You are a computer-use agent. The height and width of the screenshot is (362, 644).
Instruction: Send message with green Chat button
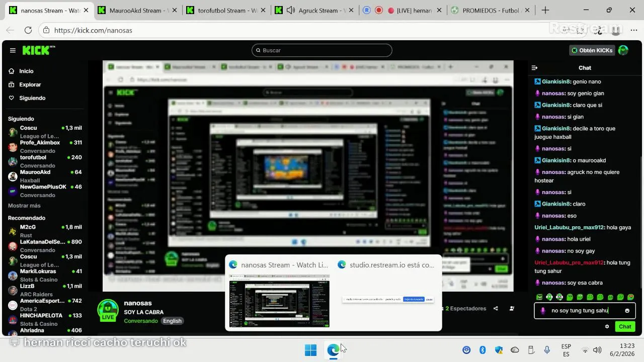point(625,327)
